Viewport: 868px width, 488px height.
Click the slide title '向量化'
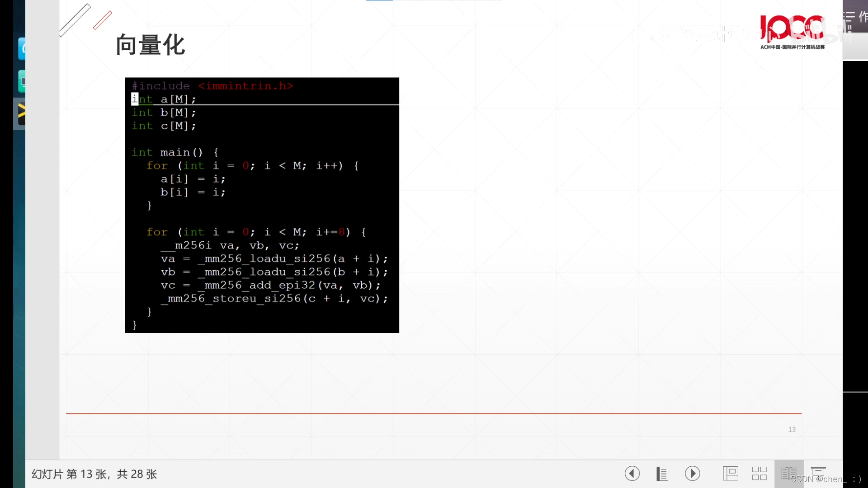click(x=150, y=45)
